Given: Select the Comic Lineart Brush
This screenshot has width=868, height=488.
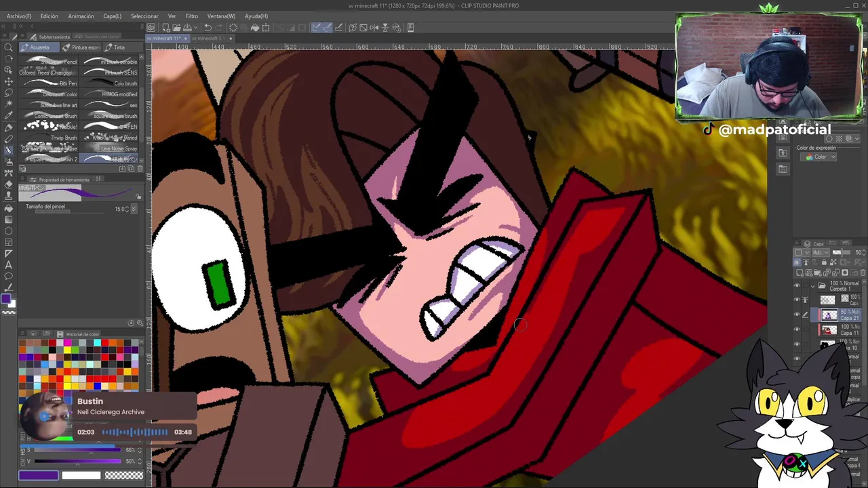Looking at the screenshot, I should point(48,116).
